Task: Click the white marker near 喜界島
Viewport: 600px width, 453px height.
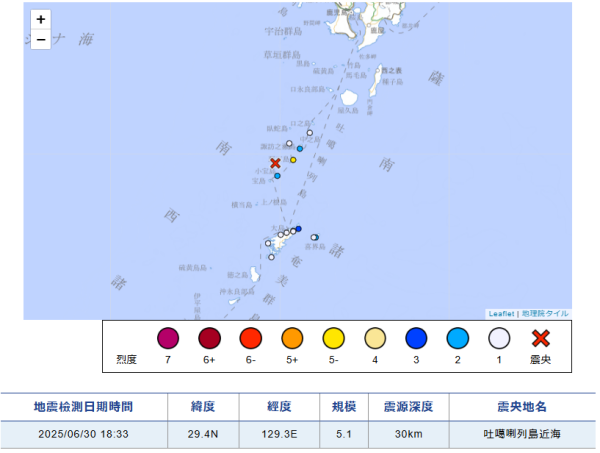Action: pos(314,237)
